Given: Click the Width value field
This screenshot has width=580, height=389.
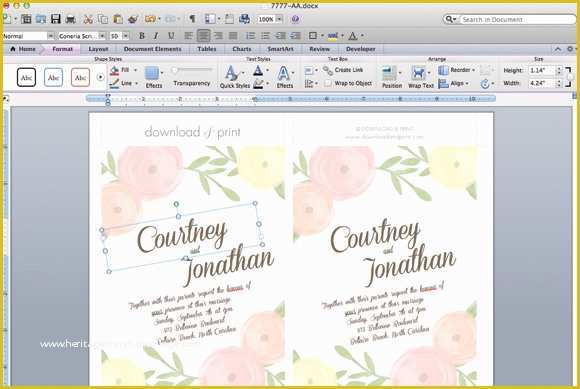Looking at the screenshot, I should 542,83.
